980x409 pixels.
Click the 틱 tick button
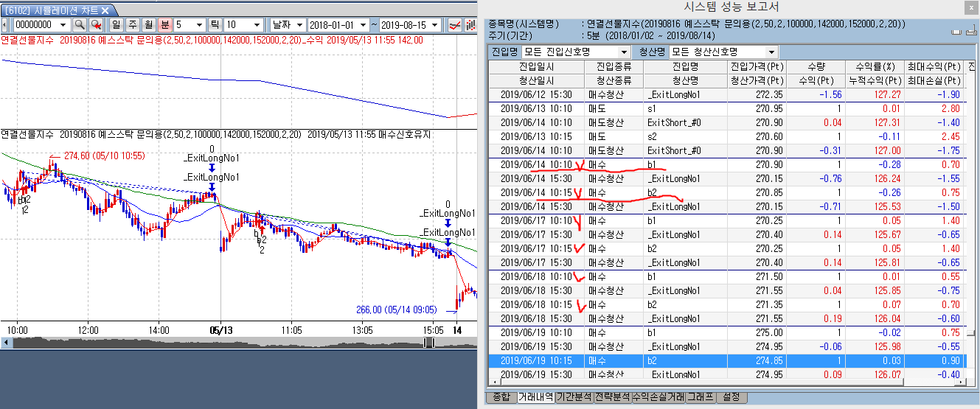(215, 24)
